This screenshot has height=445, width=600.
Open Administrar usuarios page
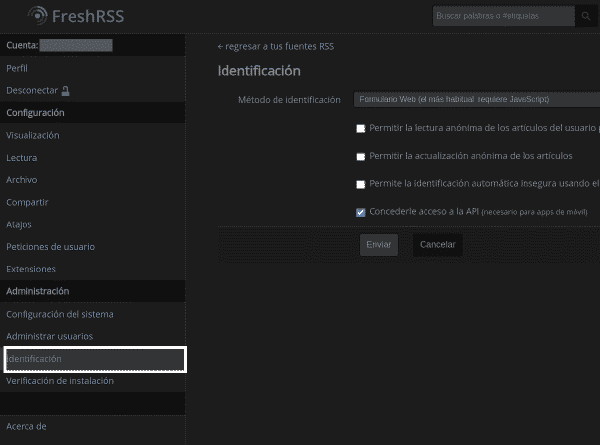click(x=50, y=336)
